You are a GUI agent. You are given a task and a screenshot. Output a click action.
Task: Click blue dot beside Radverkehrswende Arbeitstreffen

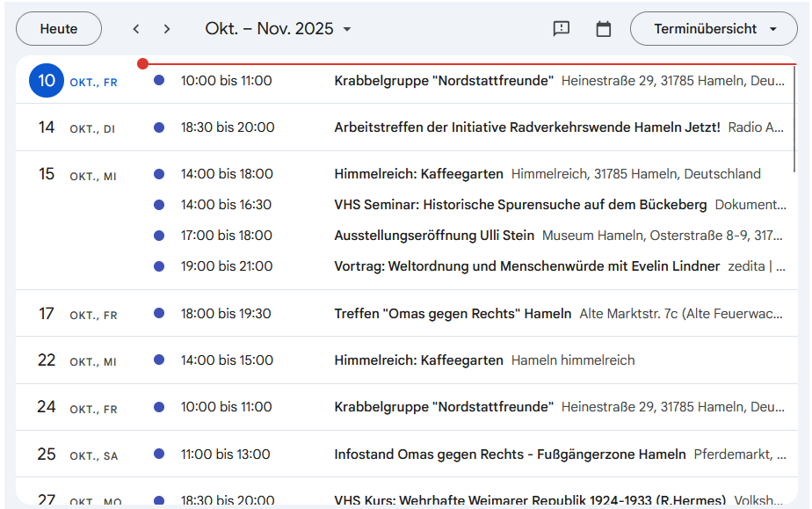pos(159,127)
